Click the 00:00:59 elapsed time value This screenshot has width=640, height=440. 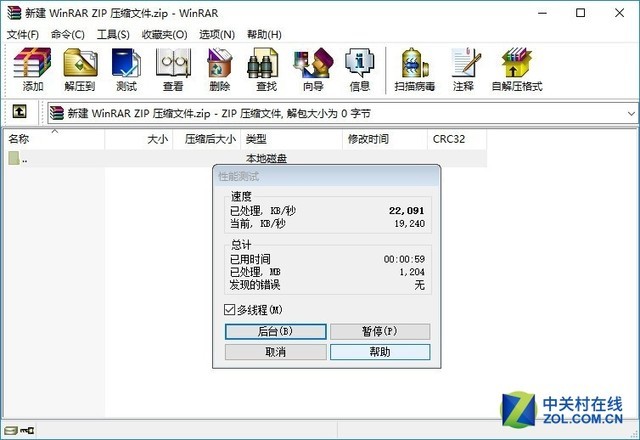tap(404, 259)
